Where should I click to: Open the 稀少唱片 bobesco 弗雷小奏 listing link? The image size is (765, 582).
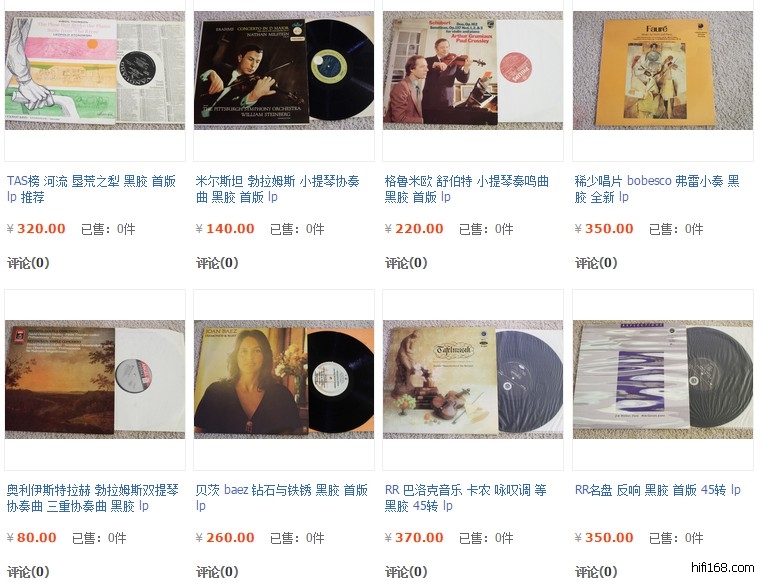pos(657,189)
